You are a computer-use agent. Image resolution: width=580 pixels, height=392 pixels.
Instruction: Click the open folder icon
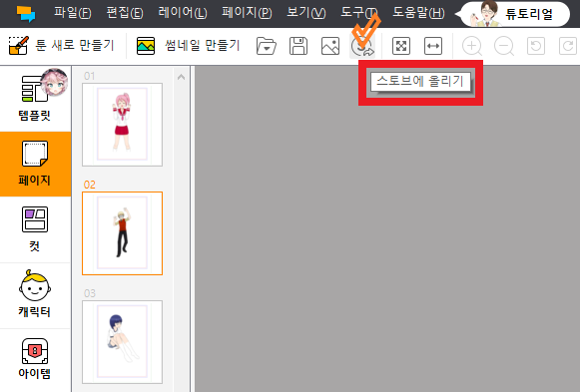point(267,46)
